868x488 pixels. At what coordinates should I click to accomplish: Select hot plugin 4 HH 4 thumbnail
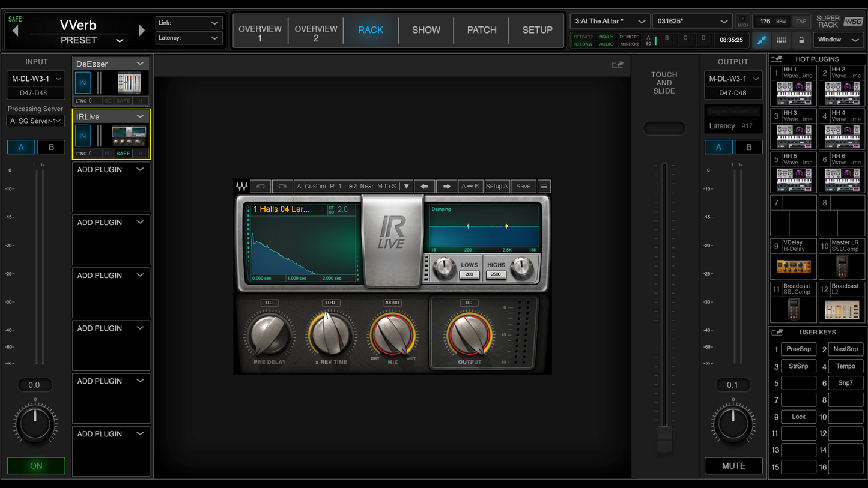click(x=842, y=136)
